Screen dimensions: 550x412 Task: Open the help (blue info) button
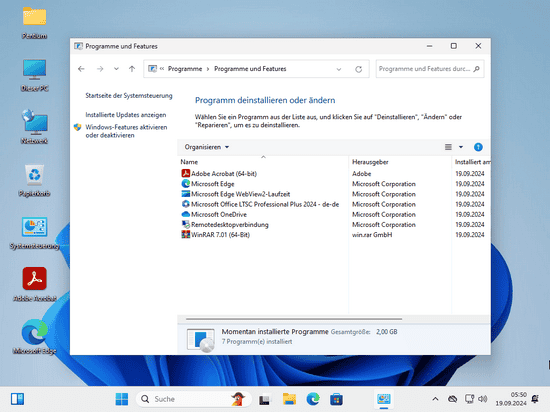pos(478,147)
